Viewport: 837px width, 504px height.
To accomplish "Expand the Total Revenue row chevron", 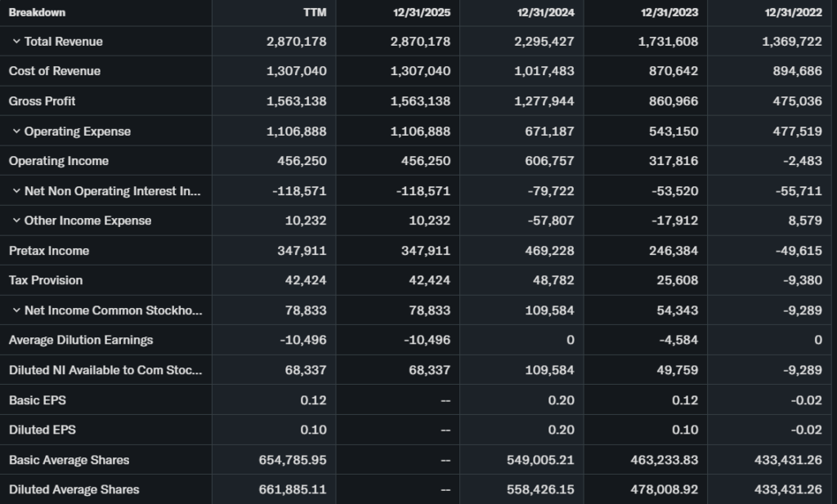I will (x=16, y=42).
